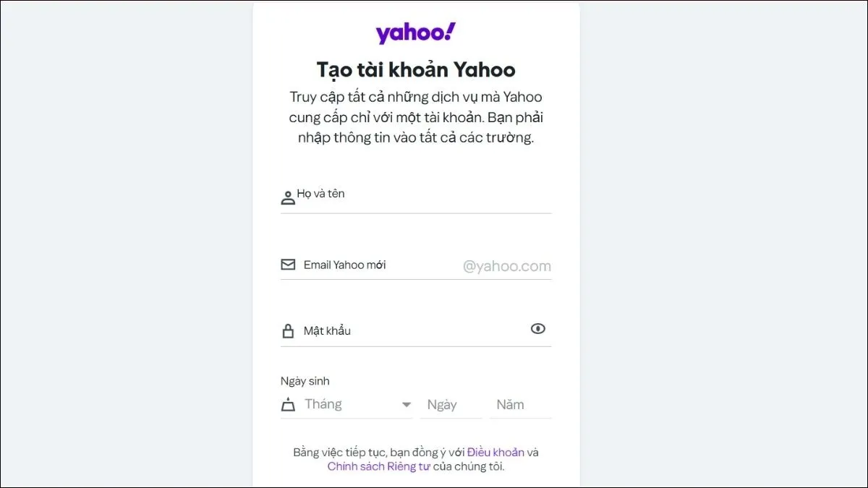Image resolution: width=868 pixels, height=488 pixels.
Task: Click the birthday cake icon beside Tháng
Action: [288, 405]
